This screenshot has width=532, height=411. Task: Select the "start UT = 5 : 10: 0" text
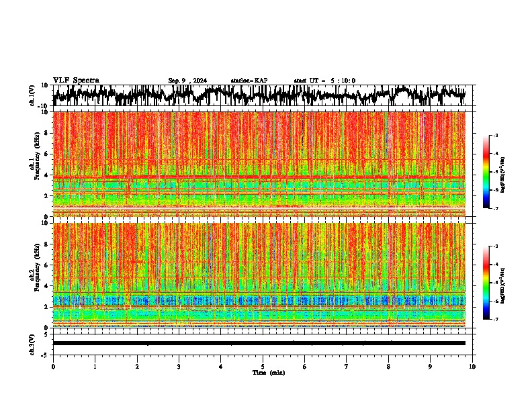click(x=324, y=81)
